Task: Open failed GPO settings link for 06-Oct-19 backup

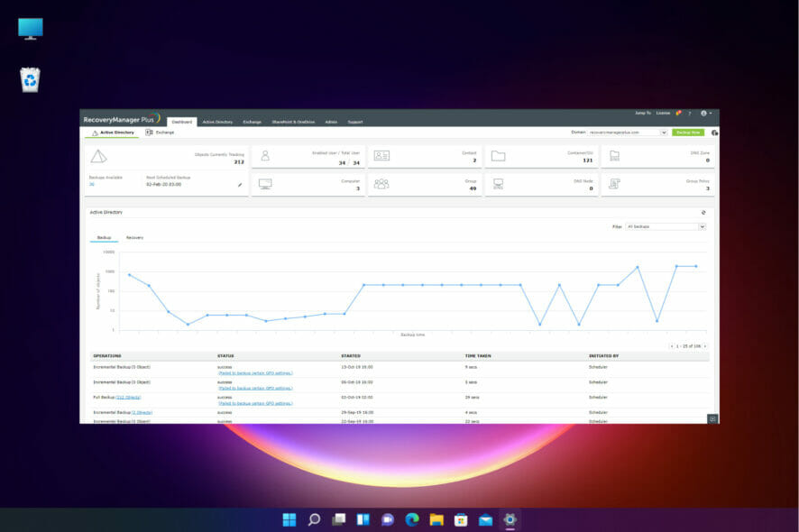Action: coord(255,389)
